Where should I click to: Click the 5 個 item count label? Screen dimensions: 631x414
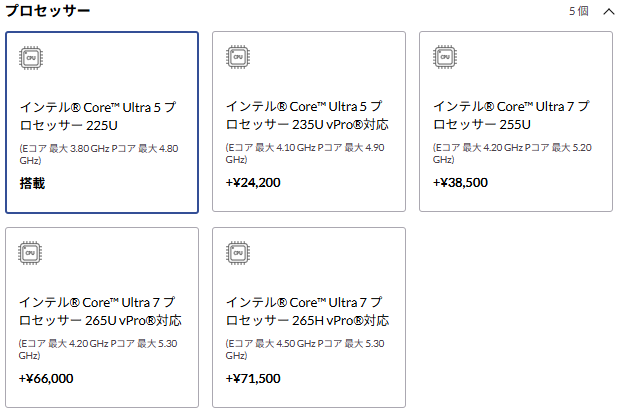[x=578, y=11]
